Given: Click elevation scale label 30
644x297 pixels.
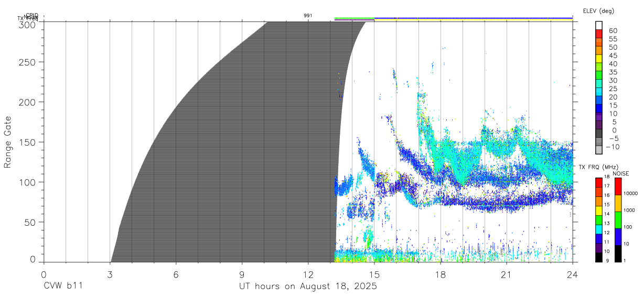Looking at the screenshot, I should pos(613,81).
